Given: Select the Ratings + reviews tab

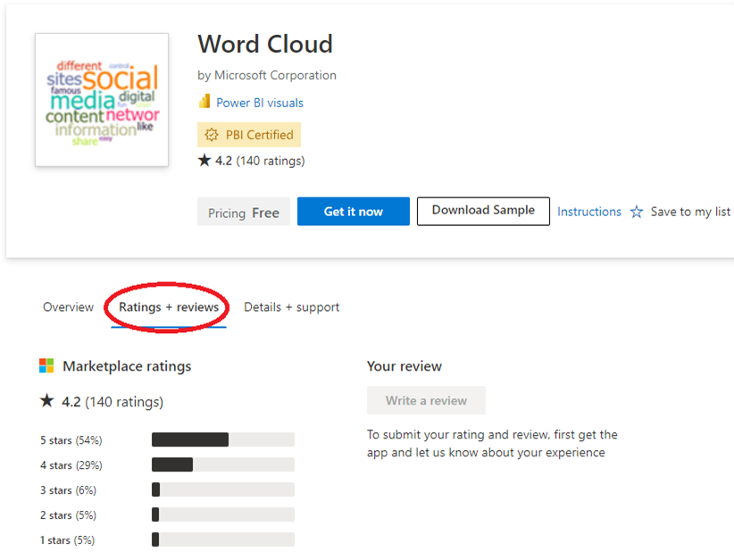Looking at the screenshot, I should (x=169, y=307).
